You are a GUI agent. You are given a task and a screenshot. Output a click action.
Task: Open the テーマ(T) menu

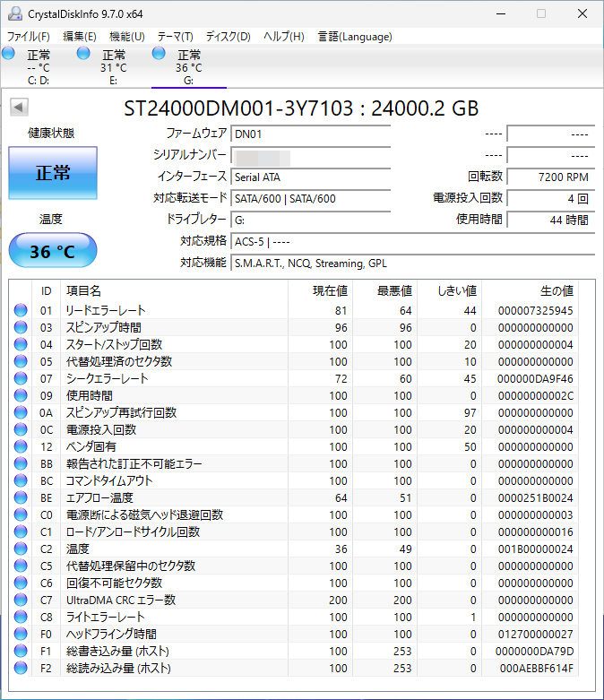(175, 37)
